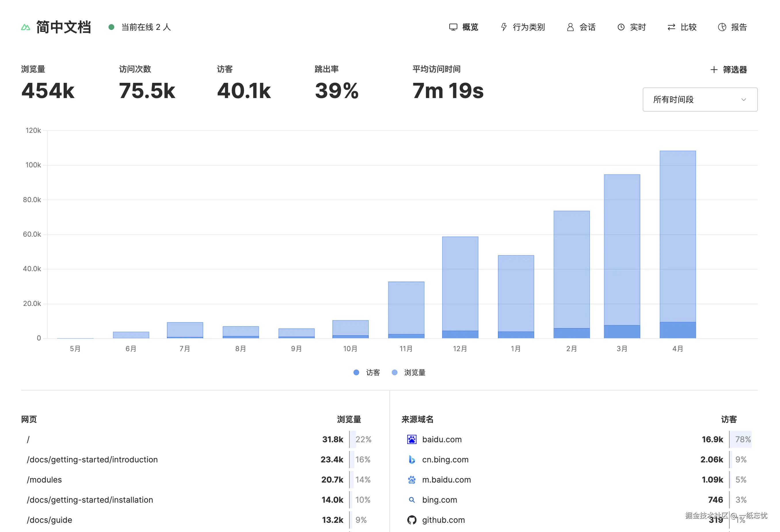
Task: Click the chevron arrow in time selector
Action: click(x=743, y=99)
